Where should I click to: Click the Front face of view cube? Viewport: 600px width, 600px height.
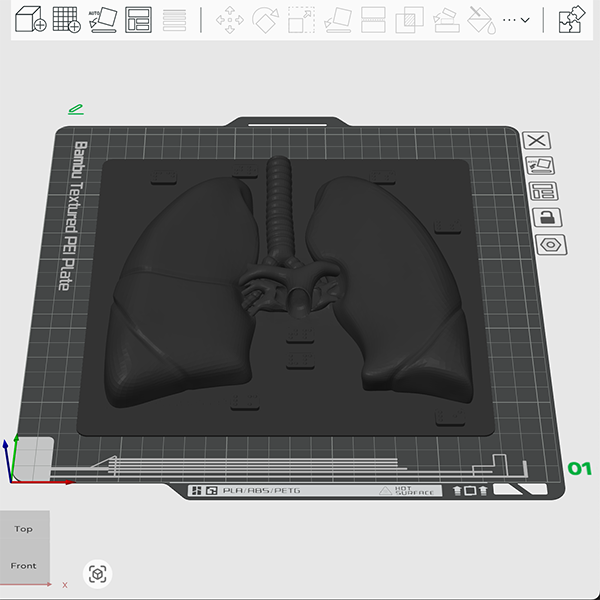point(23,566)
